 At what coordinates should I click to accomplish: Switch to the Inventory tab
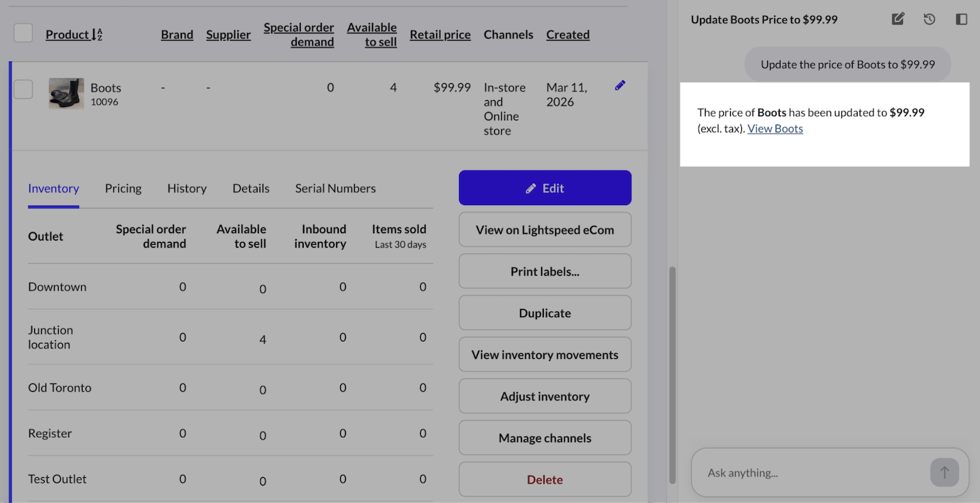click(53, 188)
